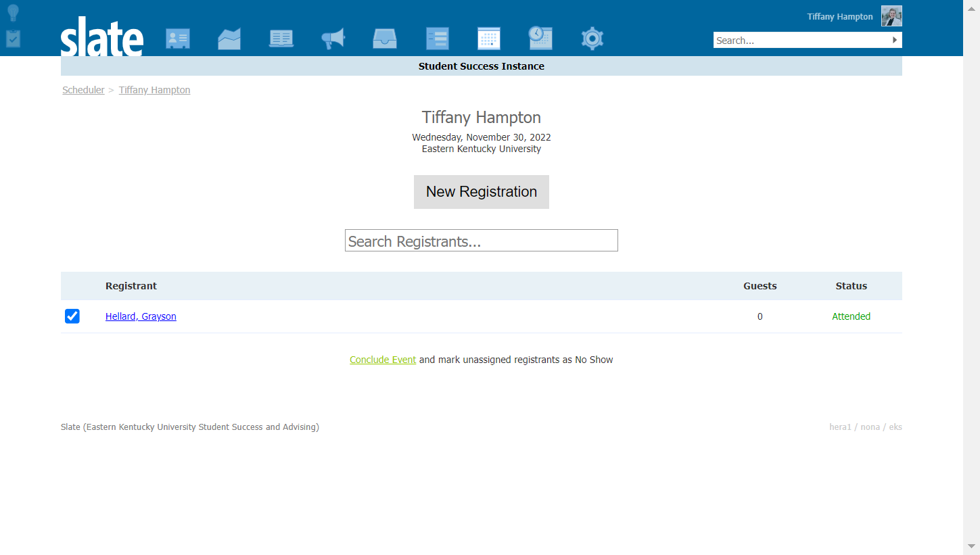Go to the Slate home logo
Screen dimensions: 980x555
(102, 37)
